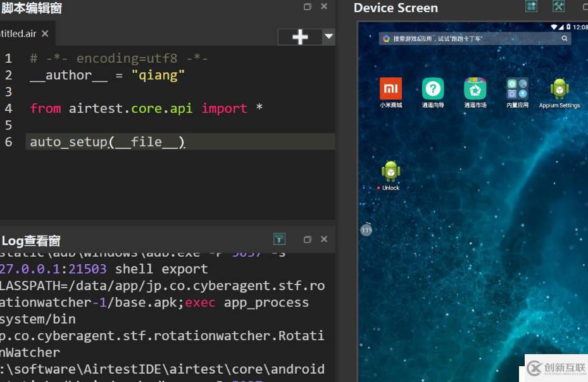Expand the dropdown arrow beside plus button
The image size is (588, 382).
(329, 36)
